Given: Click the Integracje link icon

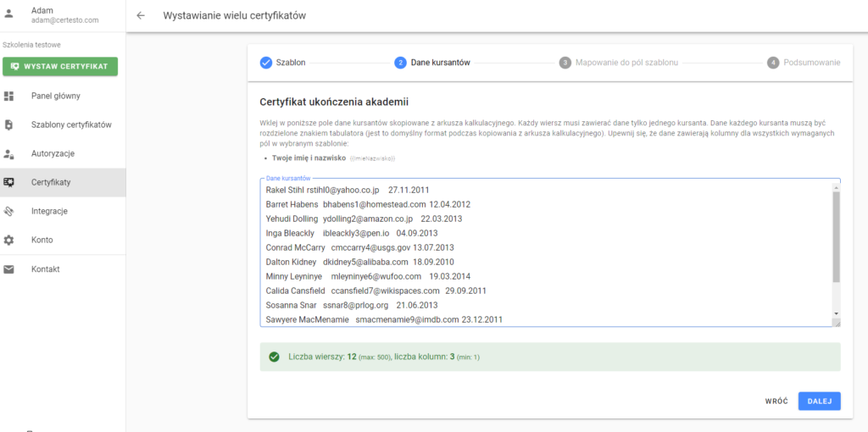Looking at the screenshot, I should [8, 211].
